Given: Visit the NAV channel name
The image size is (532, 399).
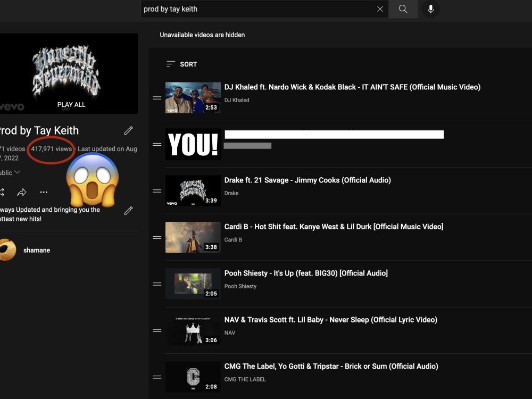Looking at the screenshot, I should point(230,332).
